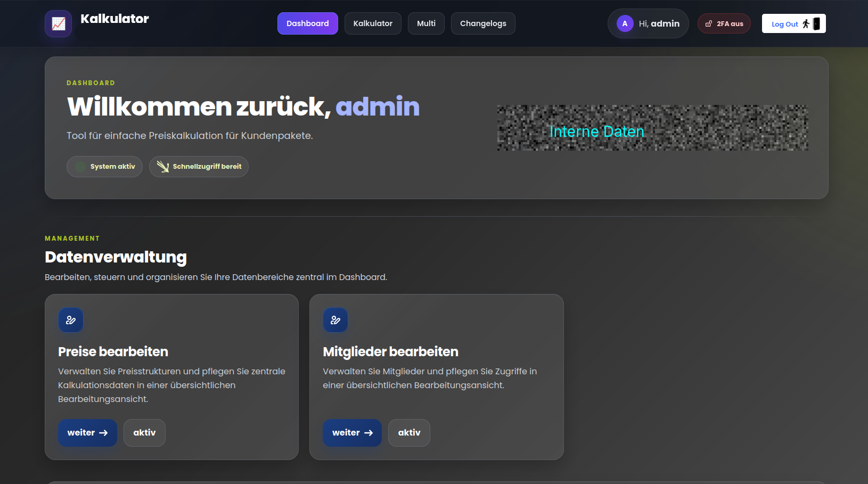Click the aktiv badge in Mitglieder bearbeiten
The image size is (868, 484).
click(409, 433)
